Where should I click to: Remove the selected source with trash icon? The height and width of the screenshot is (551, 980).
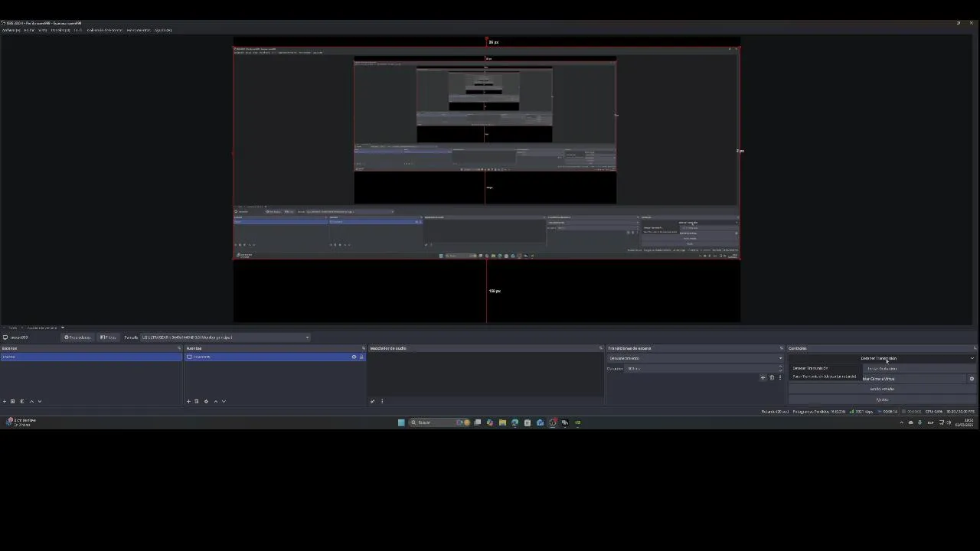pyautogui.click(x=197, y=401)
